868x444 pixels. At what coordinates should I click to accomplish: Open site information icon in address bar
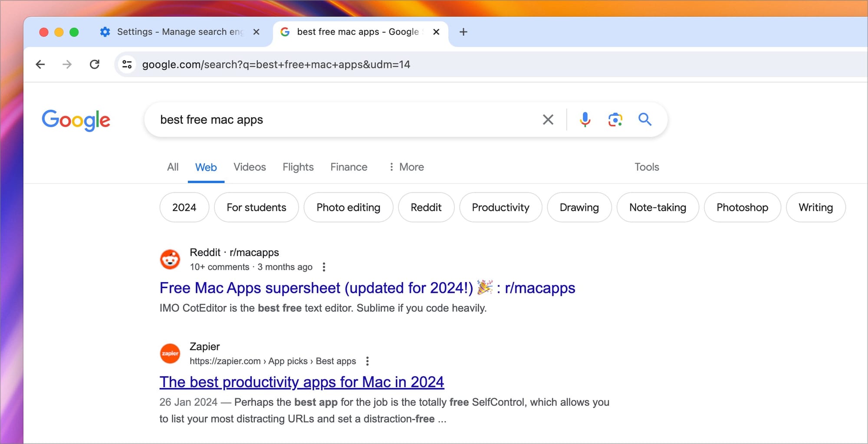[x=127, y=65]
